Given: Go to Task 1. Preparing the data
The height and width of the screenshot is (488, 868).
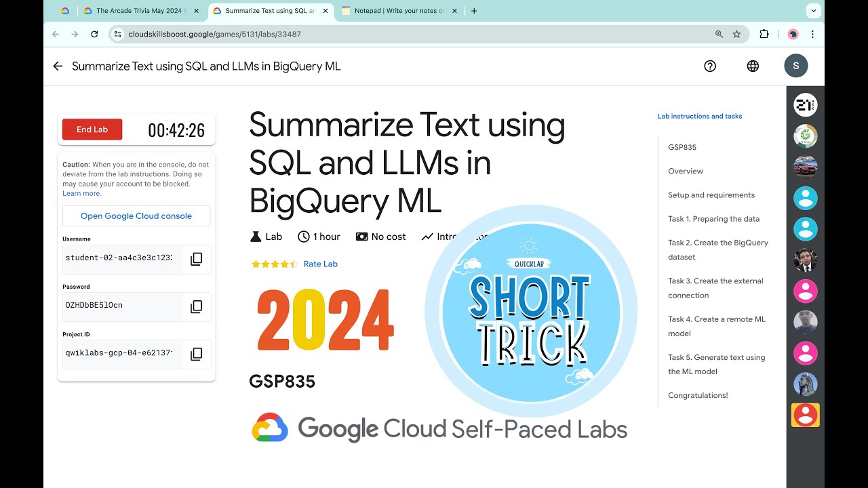Looking at the screenshot, I should point(713,219).
